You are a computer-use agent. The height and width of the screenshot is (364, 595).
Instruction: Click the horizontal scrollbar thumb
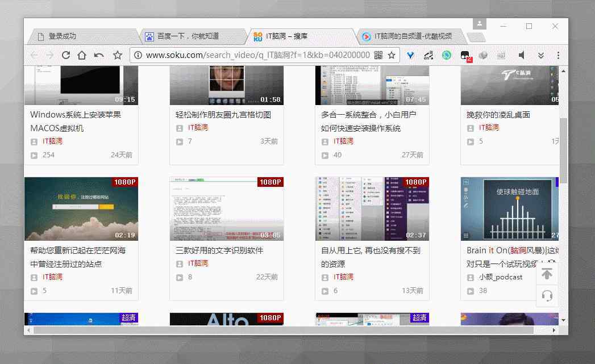click(284, 330)
